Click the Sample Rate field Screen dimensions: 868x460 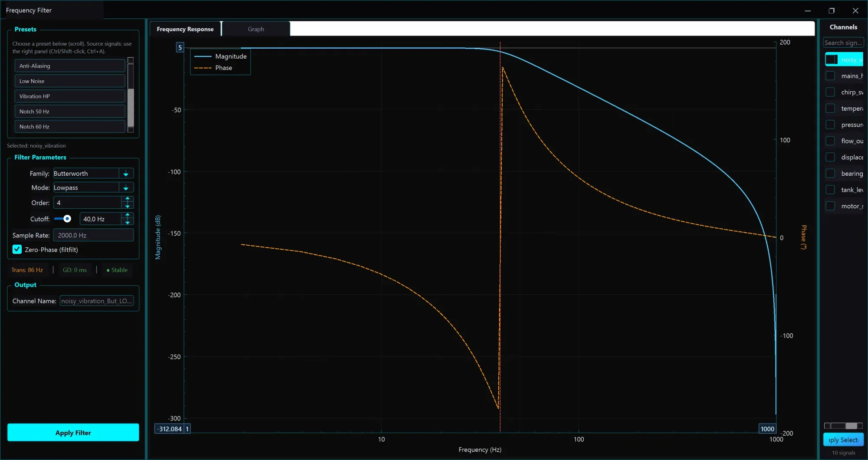tap(93, 235)
